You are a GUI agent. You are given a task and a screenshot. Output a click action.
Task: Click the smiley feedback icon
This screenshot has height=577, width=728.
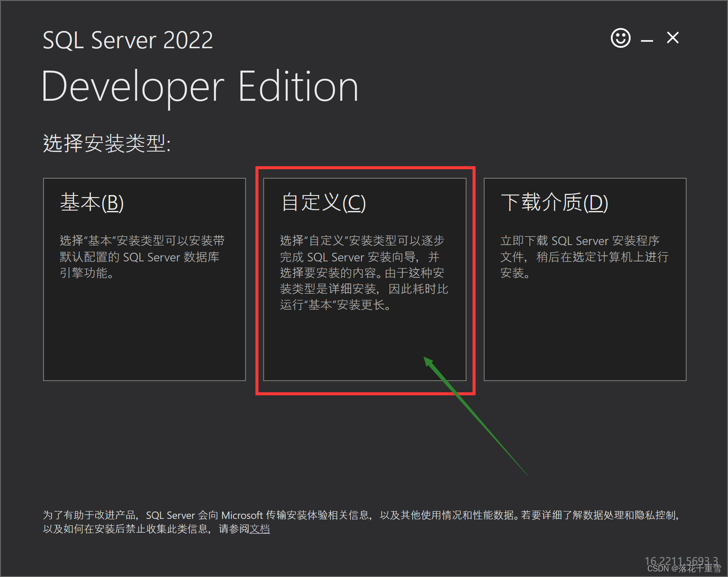(x=620, y=38)
